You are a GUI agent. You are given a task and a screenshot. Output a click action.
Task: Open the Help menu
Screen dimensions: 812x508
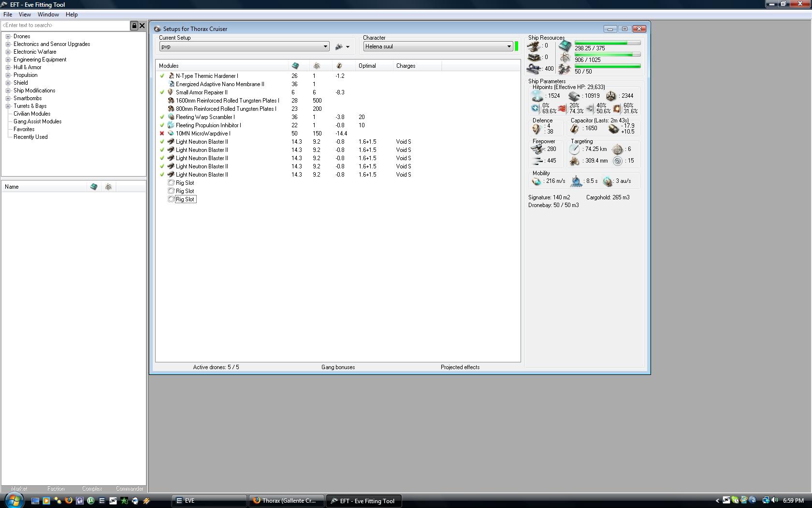tap(72, 15)
